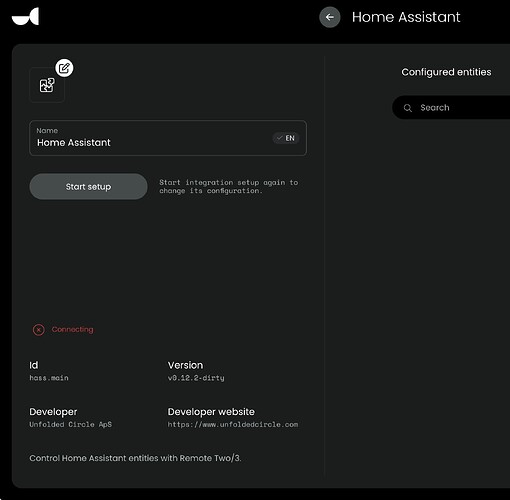Click the Developer label
This screenshot has height=500, width=510.
point(53,412)
